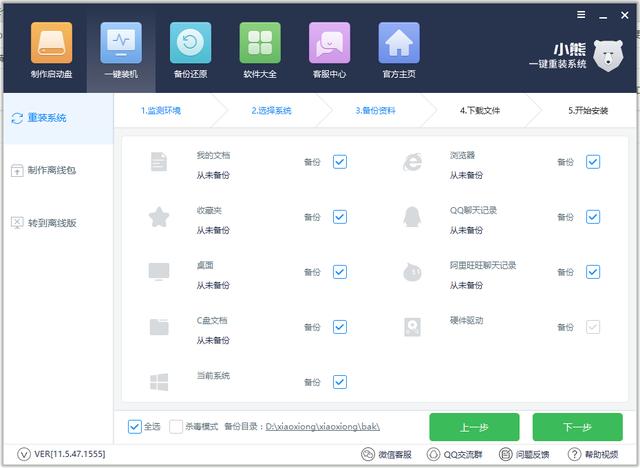Click the 微信客服 link text
The image size is (640, 468).
(395, 455)
